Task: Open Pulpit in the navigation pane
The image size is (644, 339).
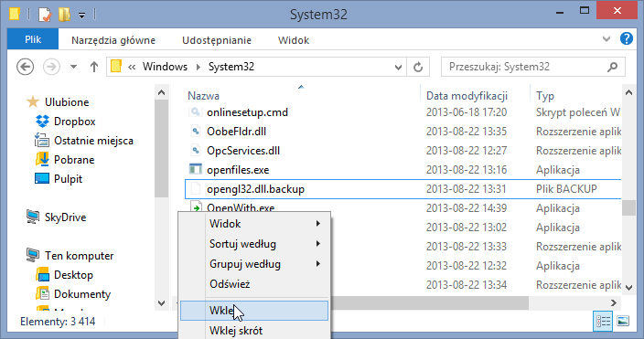Action: pyautogui.click(x=69, y=179)
